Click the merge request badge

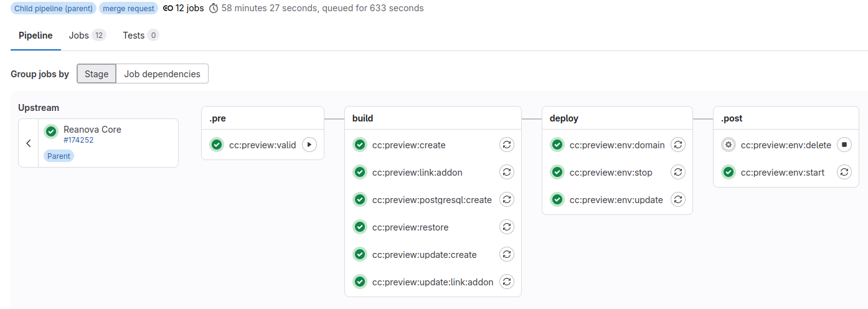(x=129, y=8)
